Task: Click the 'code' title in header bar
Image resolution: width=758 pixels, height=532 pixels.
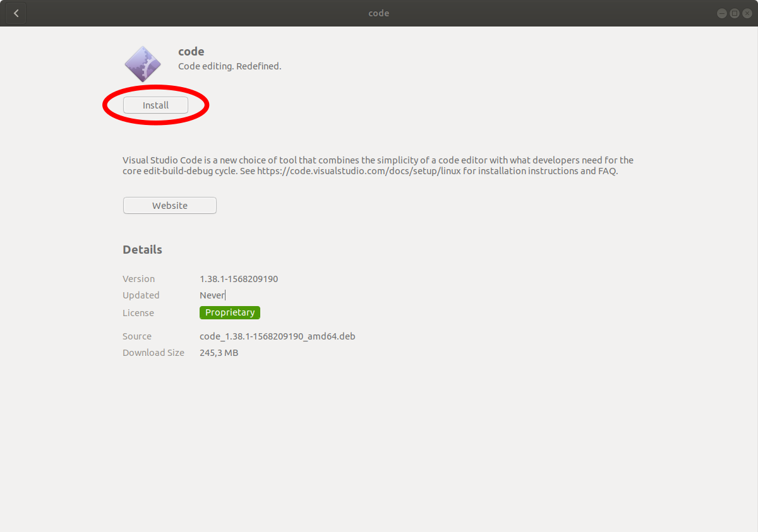Action: point(378,13)
